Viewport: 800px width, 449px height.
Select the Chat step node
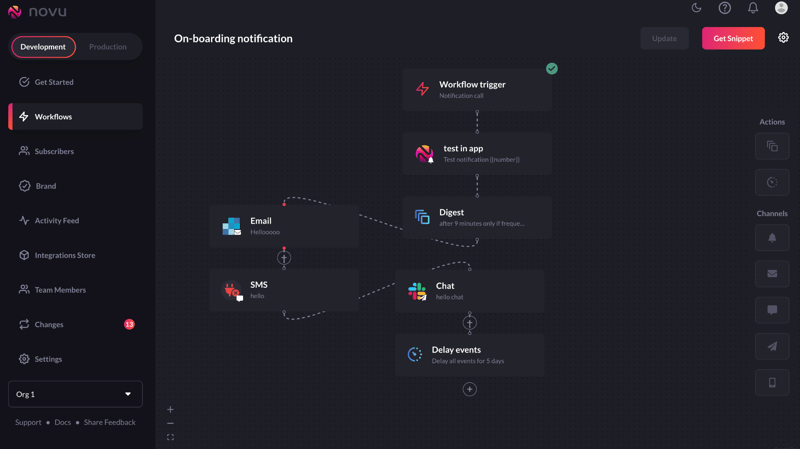pos(469,291)
